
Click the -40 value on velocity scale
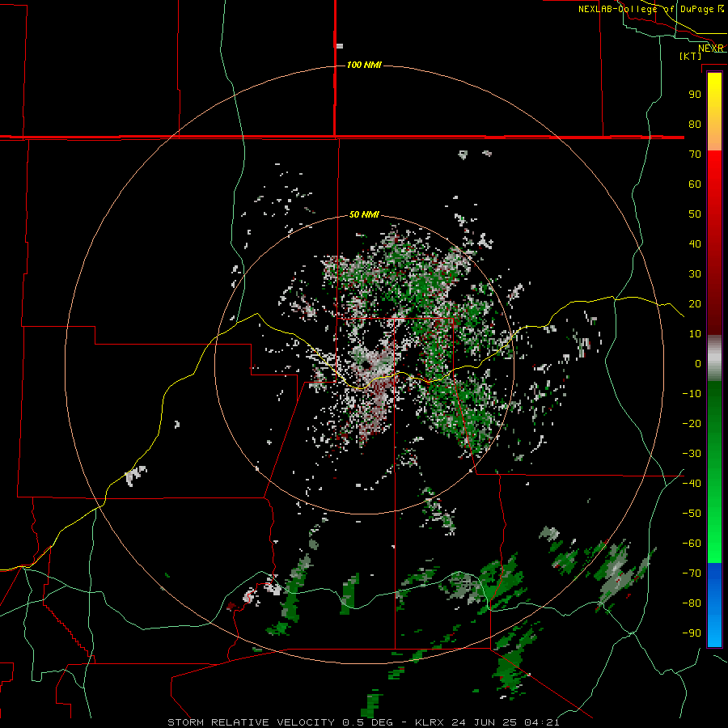[x=692, y=484]
